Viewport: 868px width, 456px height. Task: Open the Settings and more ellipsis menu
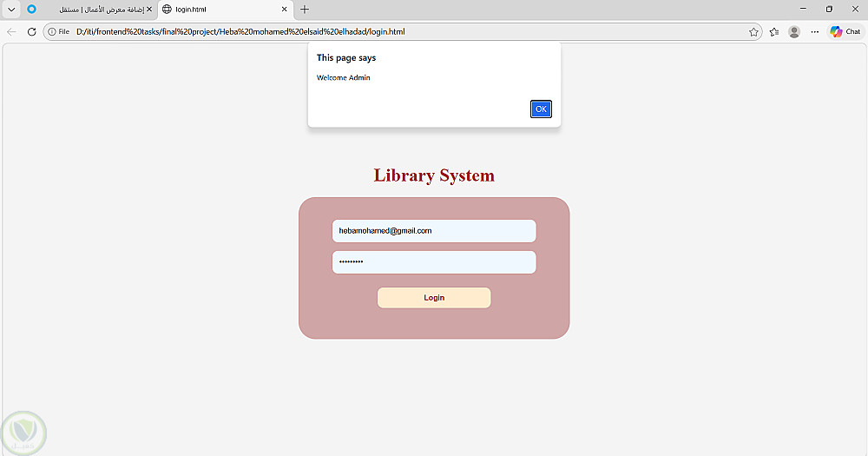(x=814, y=31)
